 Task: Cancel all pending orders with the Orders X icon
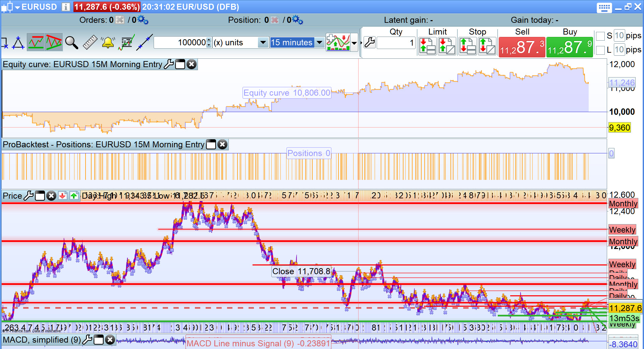pyautogui.click(x=120, y=20)
